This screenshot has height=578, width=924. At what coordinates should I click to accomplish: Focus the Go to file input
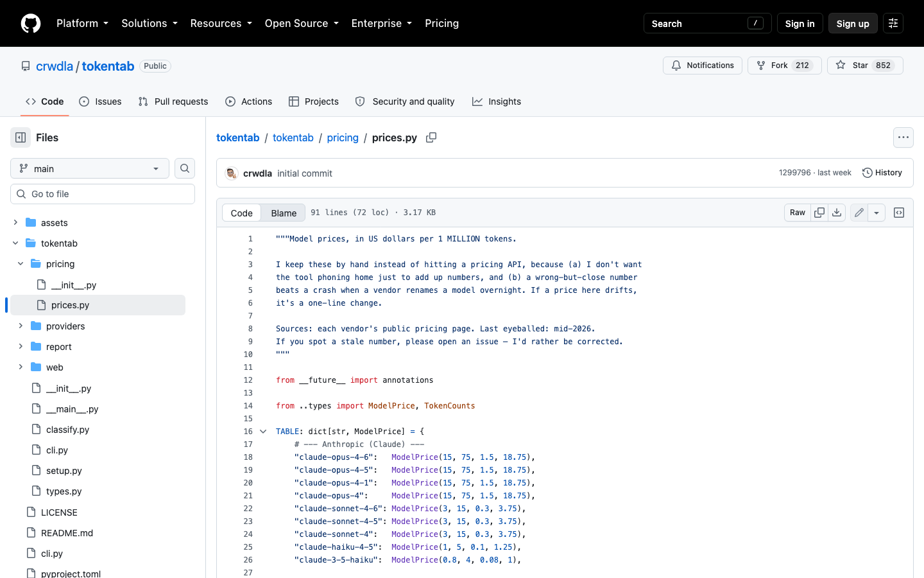[x=103, y=194]
